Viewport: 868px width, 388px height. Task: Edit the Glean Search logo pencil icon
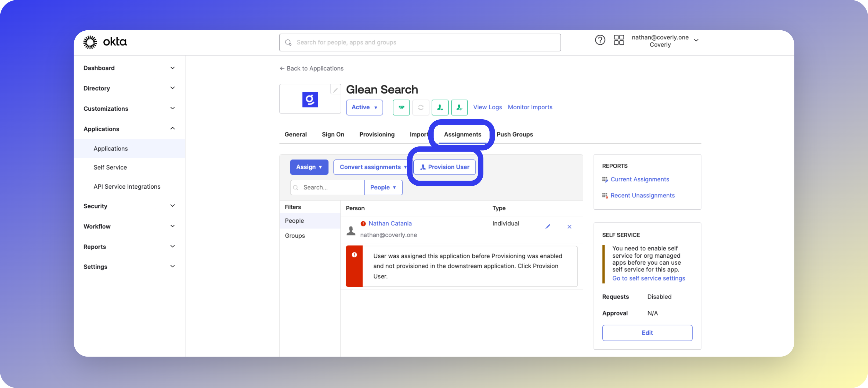click(335, 90)
